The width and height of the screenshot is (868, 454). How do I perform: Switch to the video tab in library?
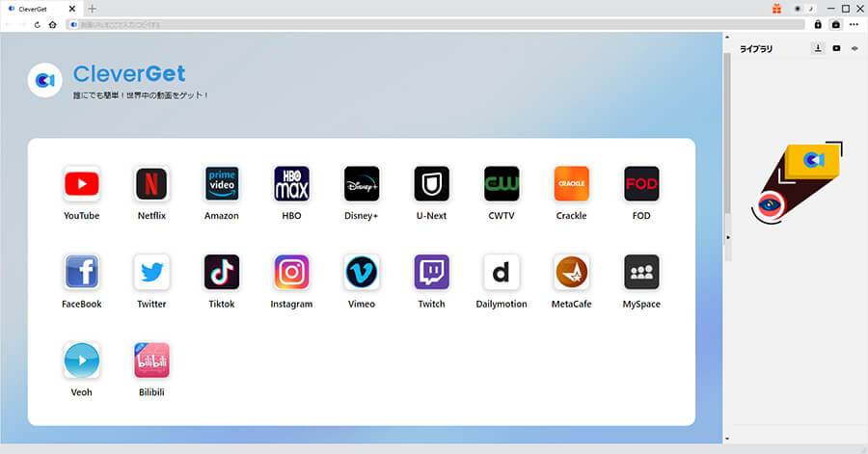pyautogui.click(x=836, y=48)
